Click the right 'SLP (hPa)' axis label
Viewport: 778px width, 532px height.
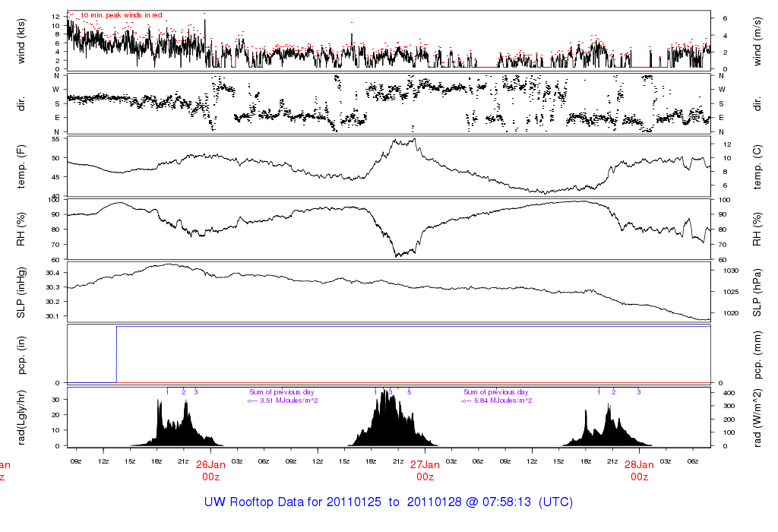point(757,293)
